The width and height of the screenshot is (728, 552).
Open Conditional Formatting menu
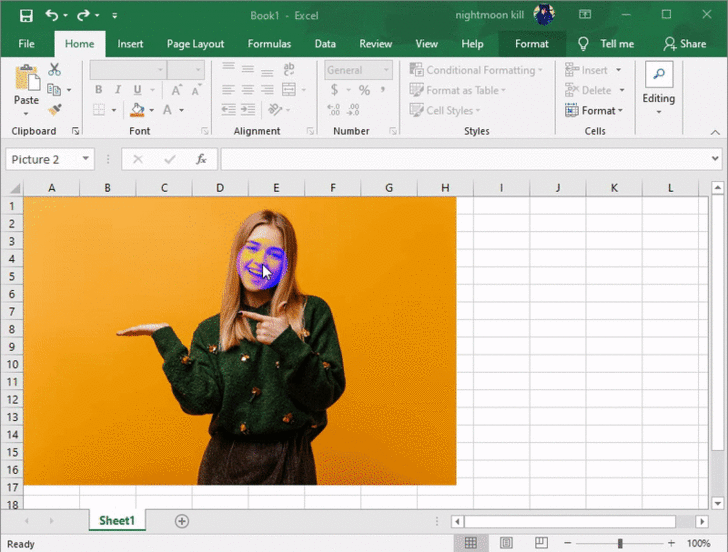coord(476,70)
